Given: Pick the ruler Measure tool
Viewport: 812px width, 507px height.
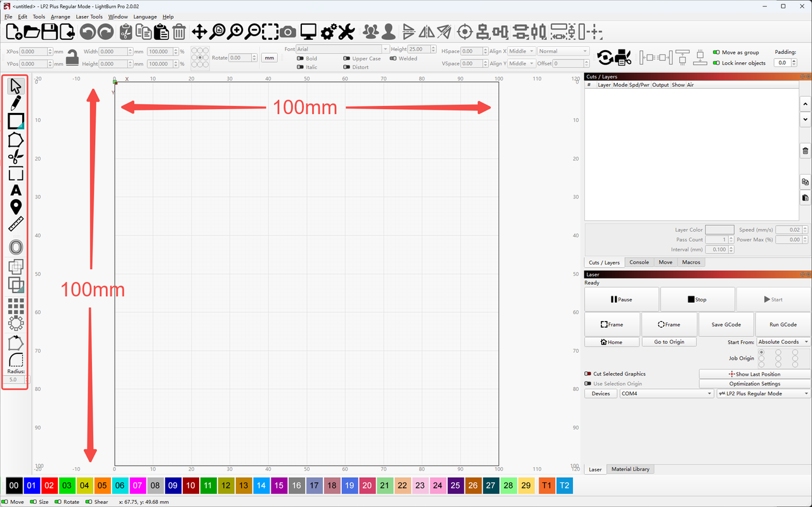Looking at the screenshot, I should click(16, 223).
